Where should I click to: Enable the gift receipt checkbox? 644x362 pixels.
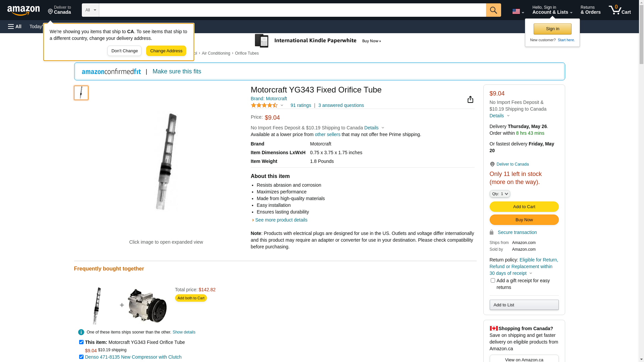tap(493, 281)
